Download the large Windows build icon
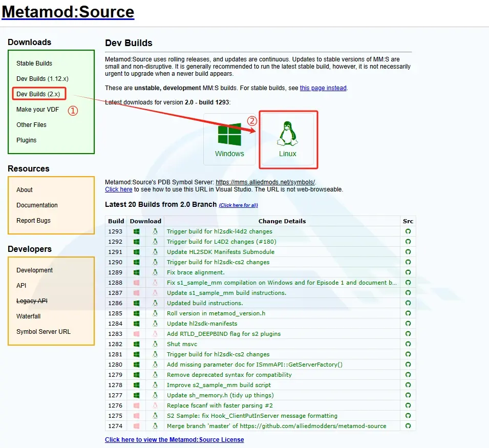The height and width of the screenshot is (448, 489). click(x=229, y=139)
